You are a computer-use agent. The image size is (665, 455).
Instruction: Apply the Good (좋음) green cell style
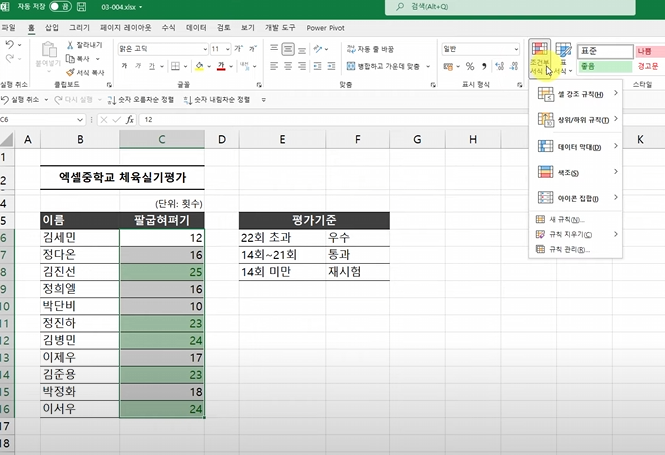[605, 67]
